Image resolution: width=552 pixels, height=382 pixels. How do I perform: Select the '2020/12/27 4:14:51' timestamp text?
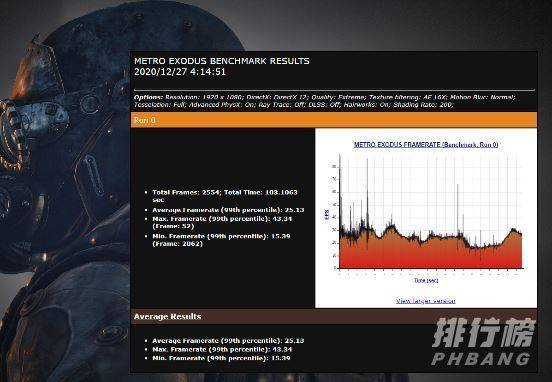(180, 72)
